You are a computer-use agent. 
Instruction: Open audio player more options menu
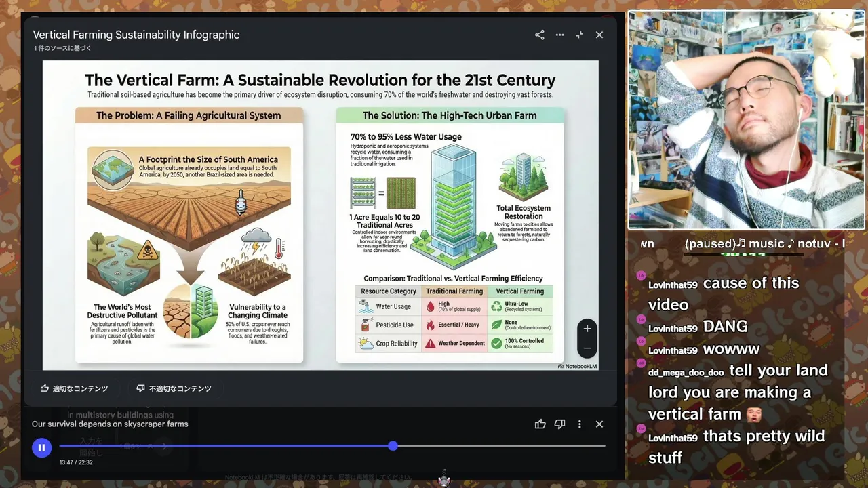pyautogui.click(x=579, y=424)
